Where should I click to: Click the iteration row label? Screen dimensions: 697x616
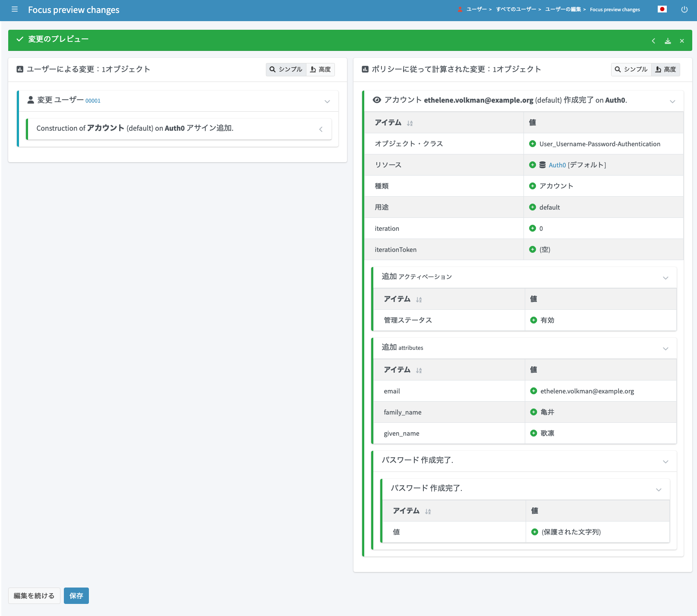click(387, 228)
